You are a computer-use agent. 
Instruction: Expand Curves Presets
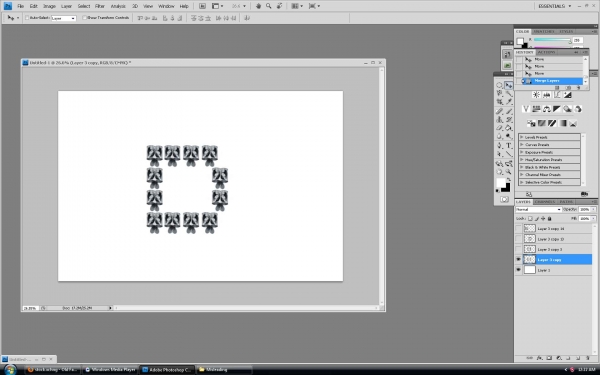click(x=521, y=145)
